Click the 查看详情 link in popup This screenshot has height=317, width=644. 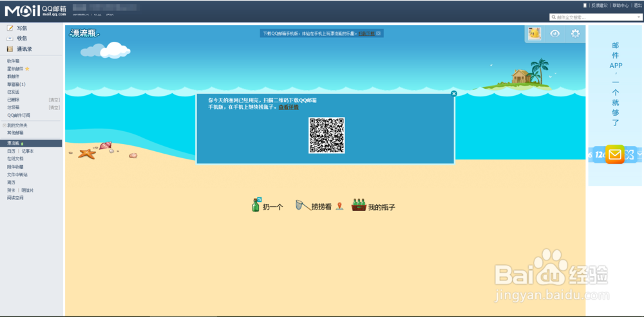[x=289, y=107]
